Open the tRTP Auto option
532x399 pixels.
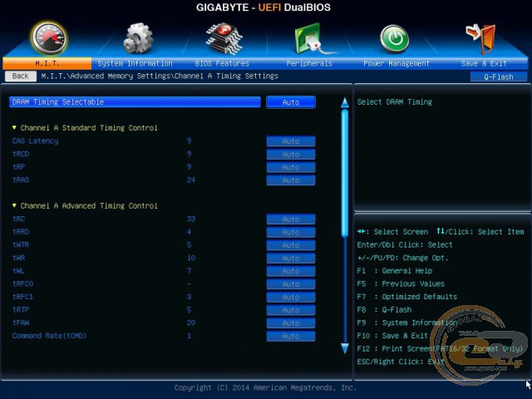[291, 310]
